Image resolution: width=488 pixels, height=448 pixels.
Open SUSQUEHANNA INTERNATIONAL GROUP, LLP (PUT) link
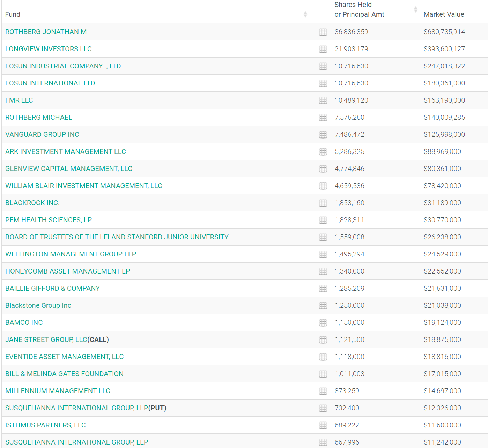tap(77, 408)
